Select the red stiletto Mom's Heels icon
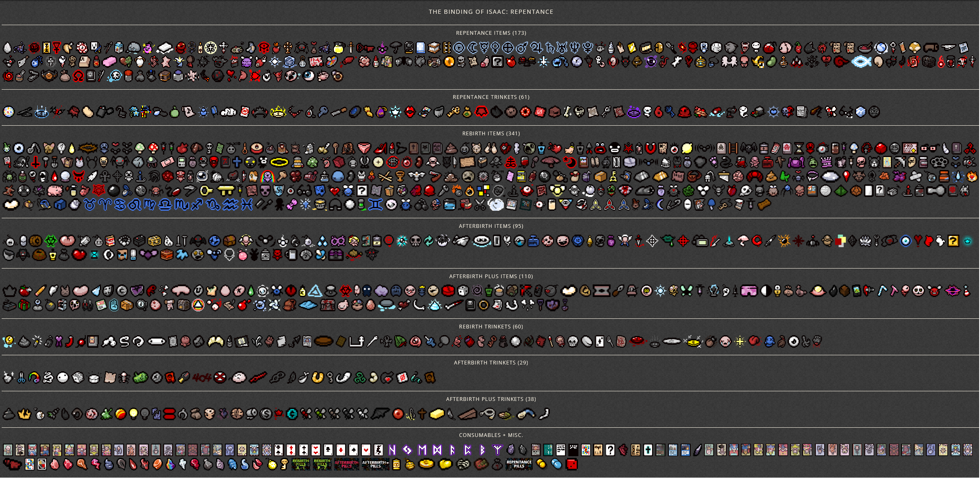 [380, 148]
